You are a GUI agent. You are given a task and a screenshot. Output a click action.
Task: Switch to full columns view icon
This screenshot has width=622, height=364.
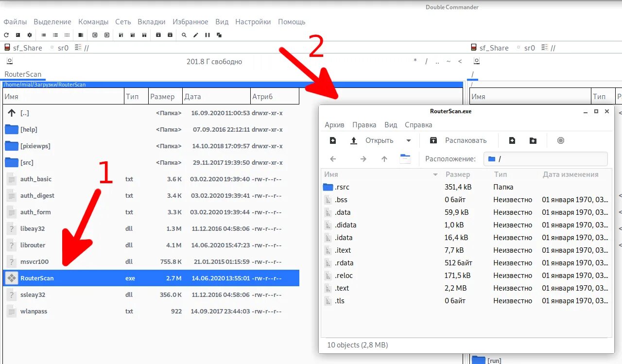[x=55, y=35]
